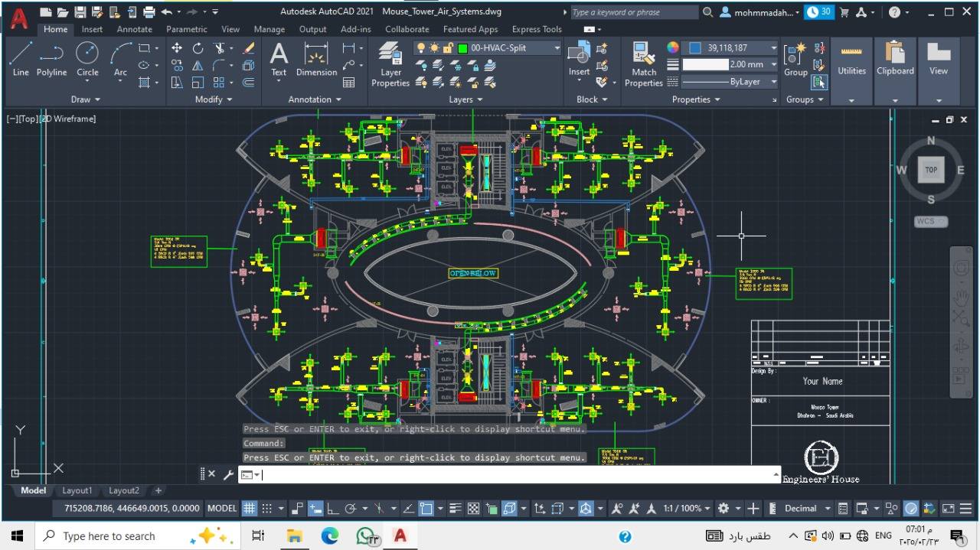Viewport: 980px width, 550px height.
Task: Click the Insert block icon
Action: coord(579,59)
